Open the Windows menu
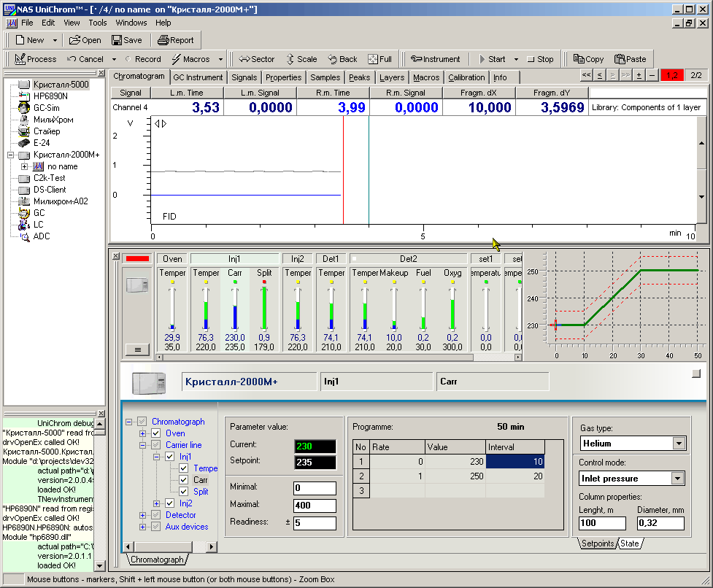The width and height of the screenshot is (713, 588). (131, 23)
